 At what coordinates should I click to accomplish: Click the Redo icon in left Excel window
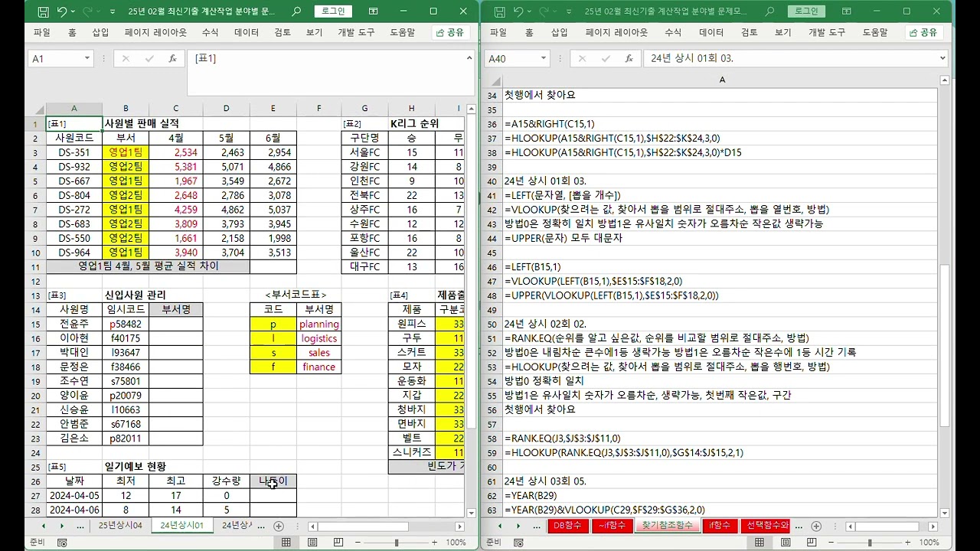tap(87, 11)
